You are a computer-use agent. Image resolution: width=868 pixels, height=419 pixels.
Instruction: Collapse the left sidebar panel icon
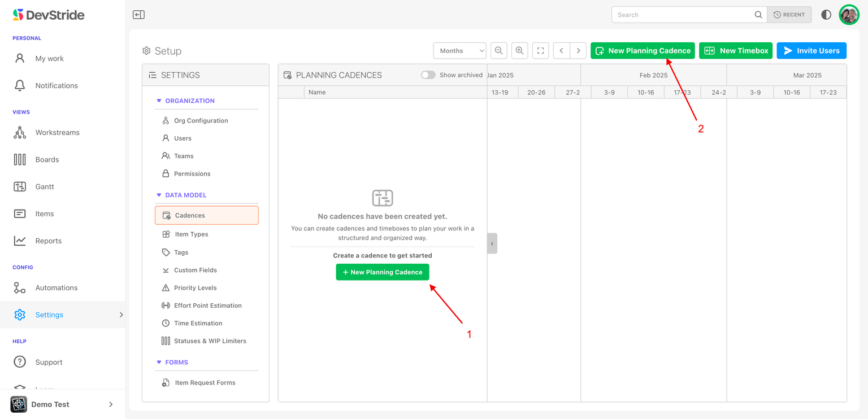coord(138,15)
